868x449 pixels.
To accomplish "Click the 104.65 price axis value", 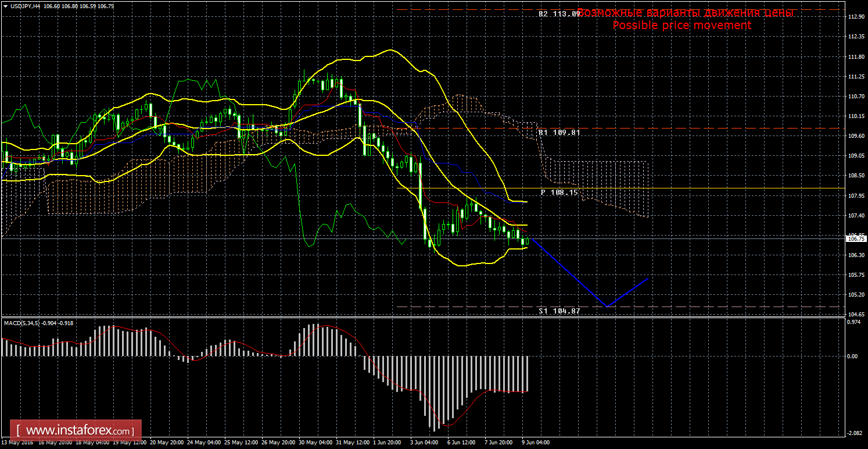I will [855, 315].
